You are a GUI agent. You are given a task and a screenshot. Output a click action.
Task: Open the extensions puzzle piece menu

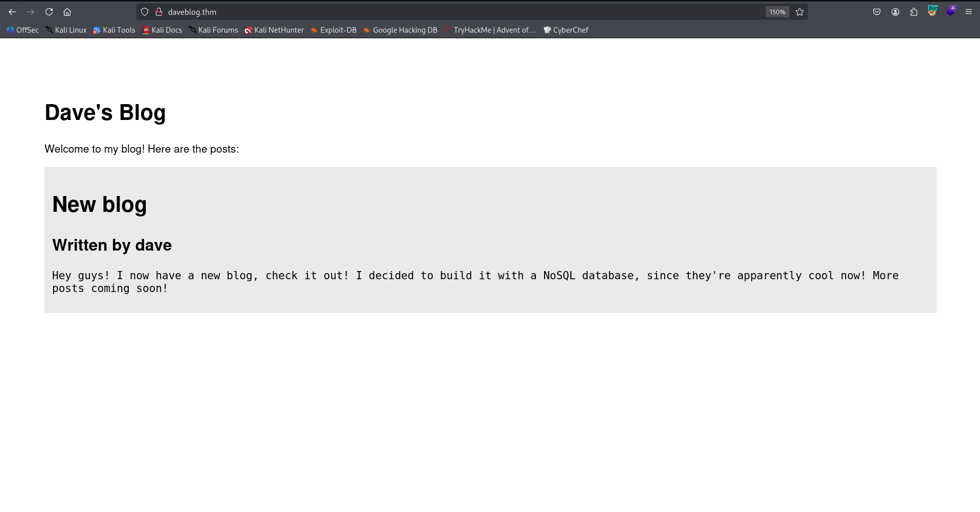click(914, 12)
